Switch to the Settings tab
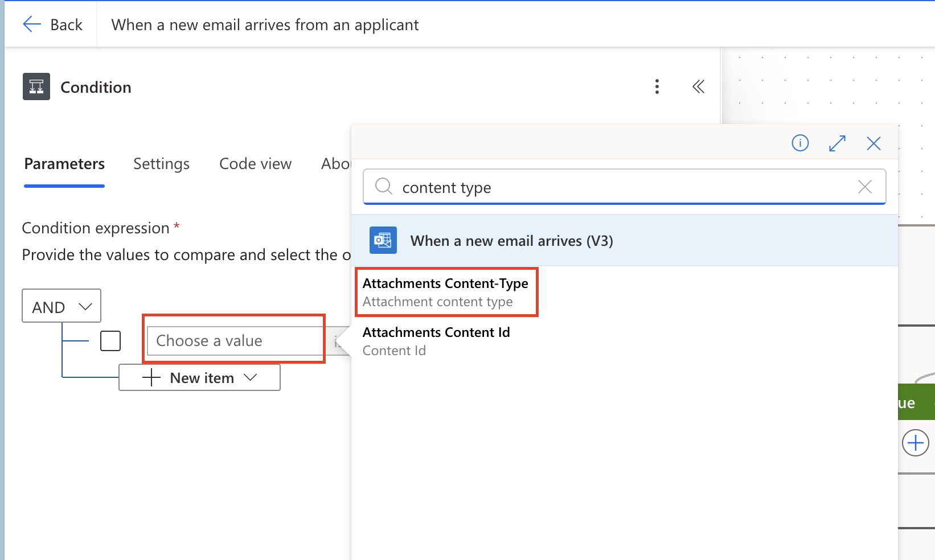 point(161,164)
